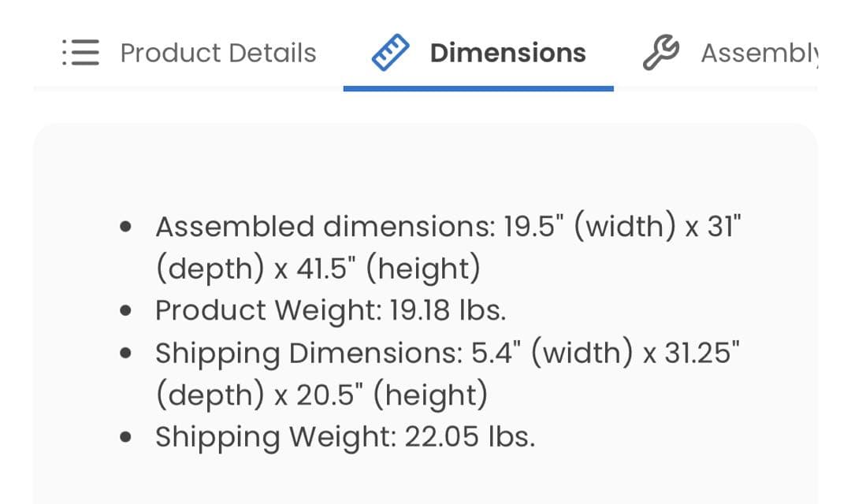Viewport: 851px width, 504px height.
Task: Click the "Shipping Dimensions" label text
Action: coord(308,353)
